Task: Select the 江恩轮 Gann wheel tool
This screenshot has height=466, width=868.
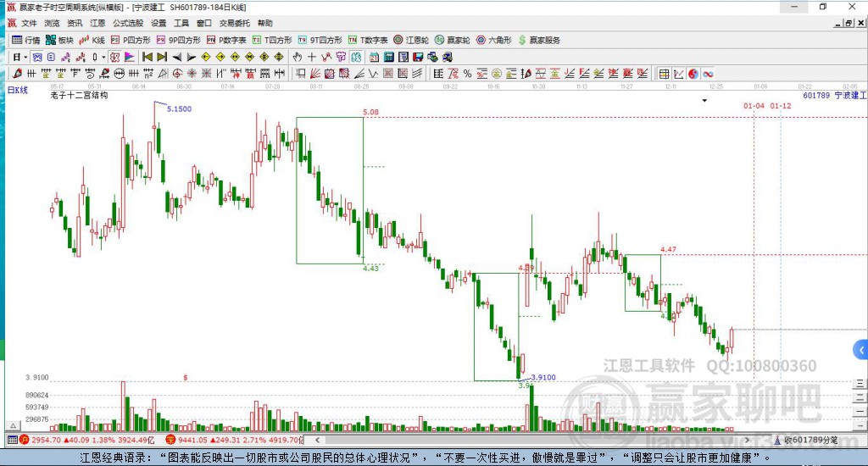Action: pos(411,40)
